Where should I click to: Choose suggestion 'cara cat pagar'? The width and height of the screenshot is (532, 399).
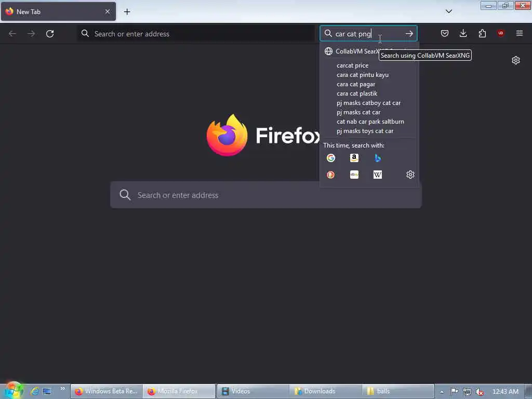[369, 84]
